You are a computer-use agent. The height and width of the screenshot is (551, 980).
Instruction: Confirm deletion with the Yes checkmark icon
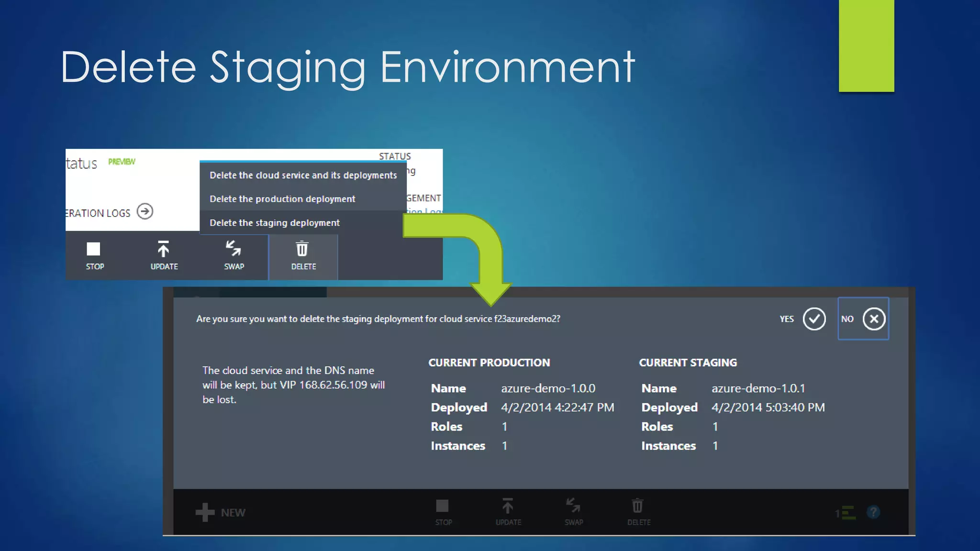click(814, 319)
